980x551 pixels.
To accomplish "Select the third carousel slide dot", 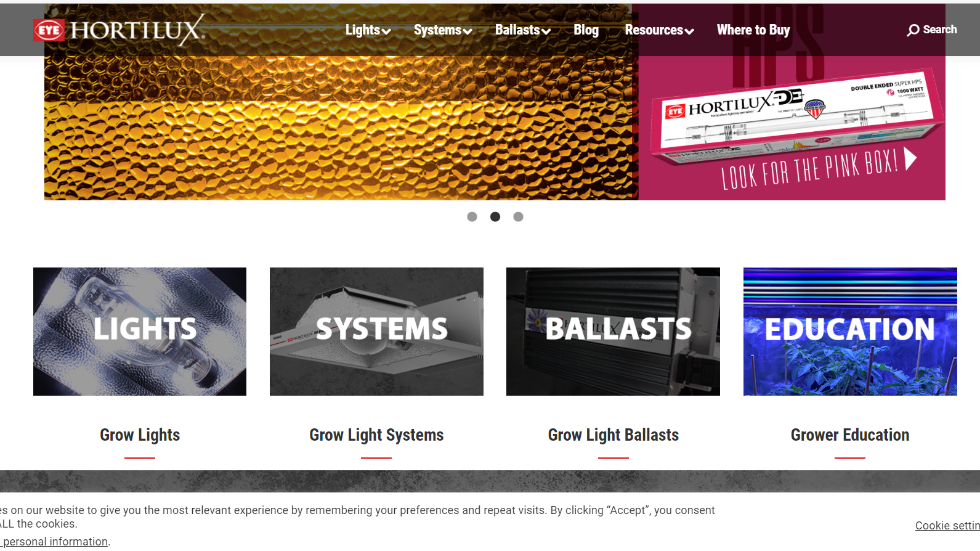I will [518, 217].
